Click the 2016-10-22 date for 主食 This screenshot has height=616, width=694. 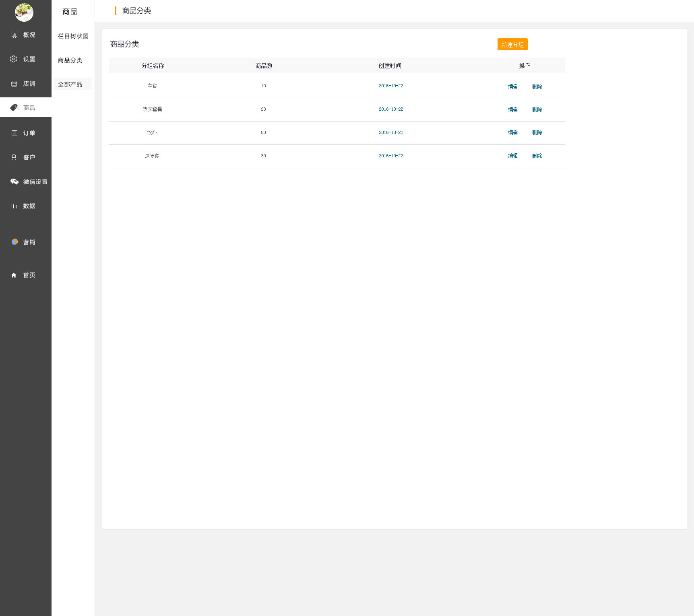pyautogui.click(x=390, y=86)
